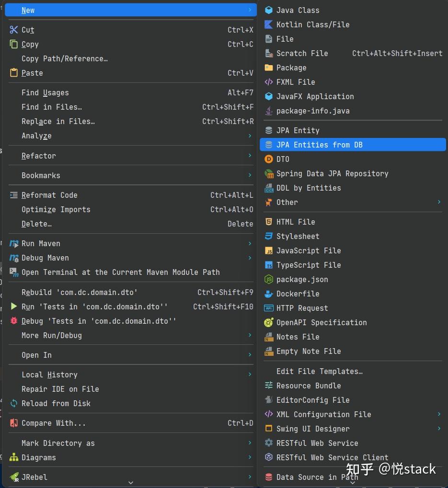
Task: Click the Debug bug icon
Action: pyautogui.click(x=14, y=321)
